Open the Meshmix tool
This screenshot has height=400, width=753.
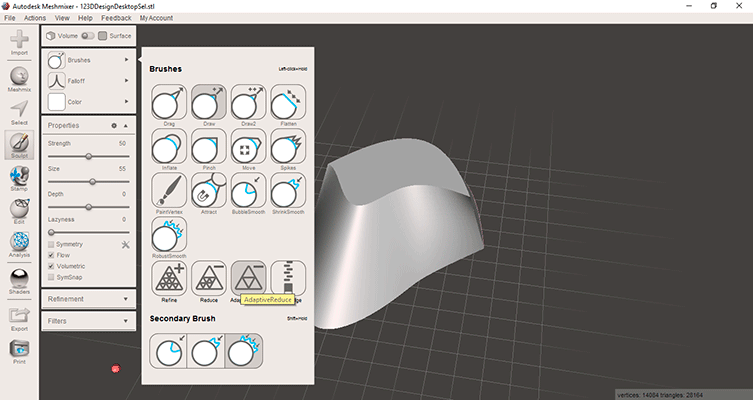19,79
